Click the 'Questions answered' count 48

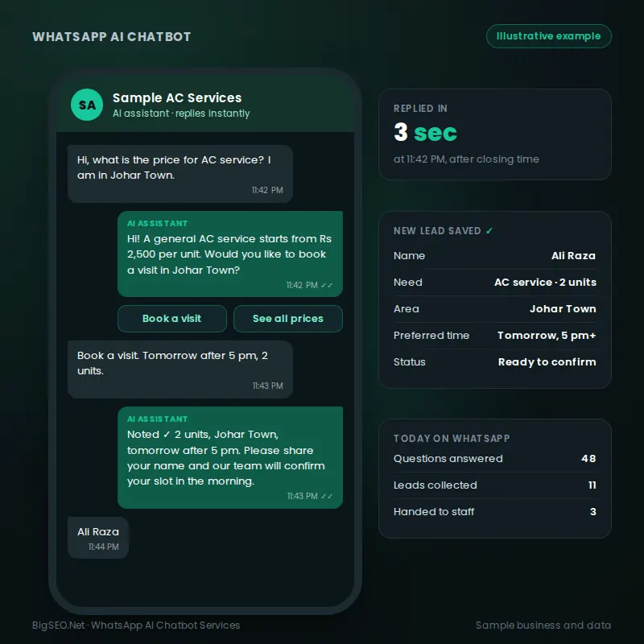(588, 458)
